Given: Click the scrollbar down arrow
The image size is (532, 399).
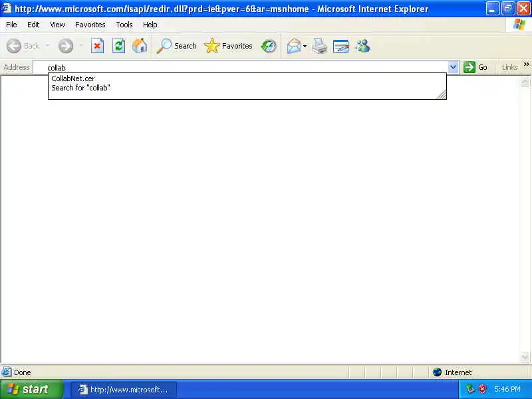Looking at the screenshot, I should click(x=525, y=357).
